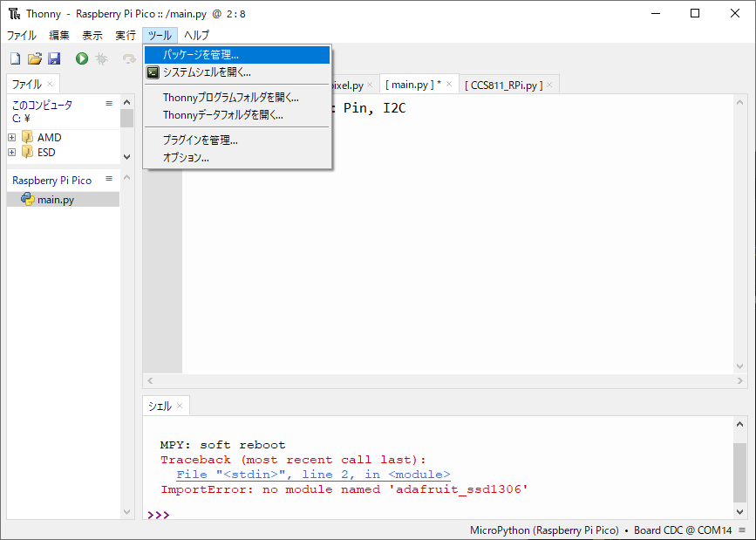Expand the AMD folder tree node
The image size is (756, 540).
[12, 138]
